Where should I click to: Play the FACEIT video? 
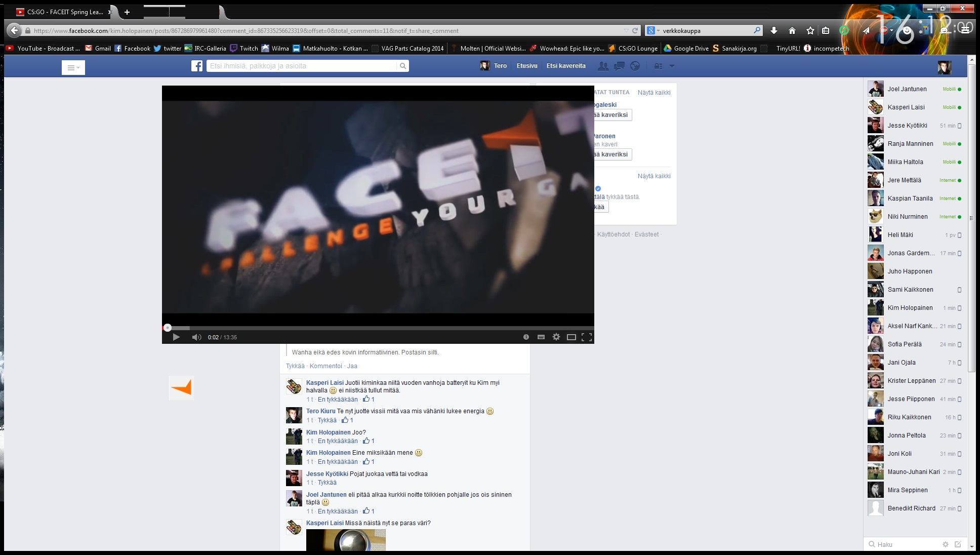click(x=176, y=337)
